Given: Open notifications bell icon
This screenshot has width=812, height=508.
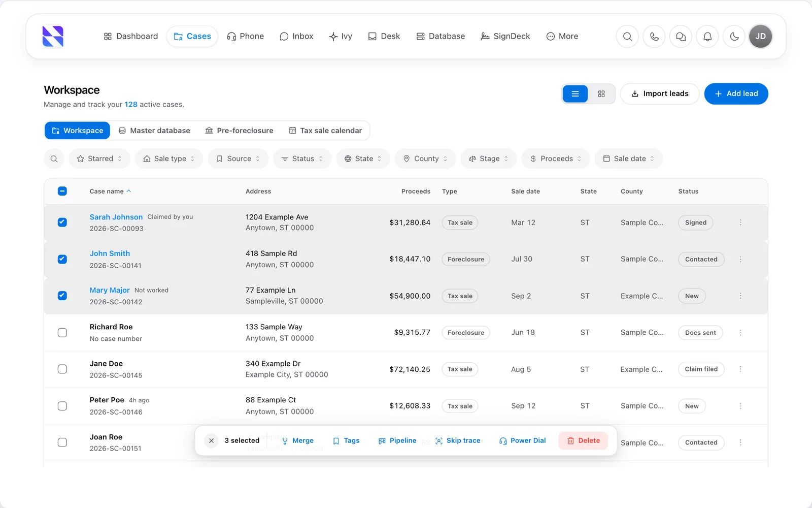Looking at the screenshot, I should click(x=707, y=37).
